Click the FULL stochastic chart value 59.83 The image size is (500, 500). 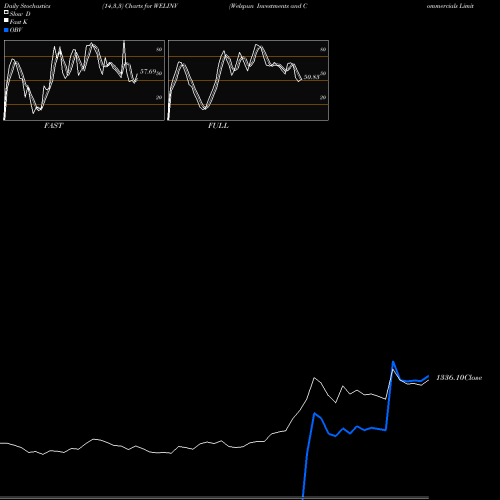click(312, 77)
